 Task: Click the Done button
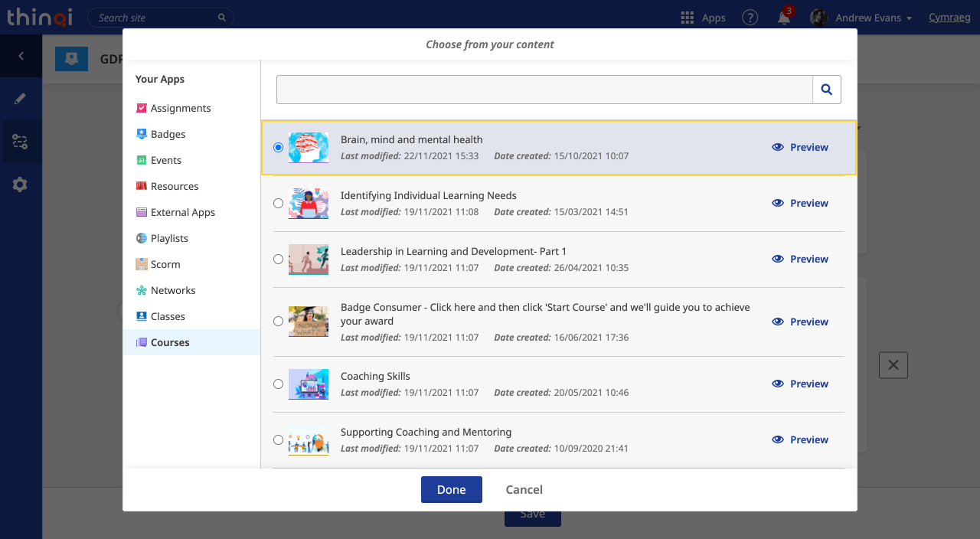pyautogui.click(x=451, y=489)
